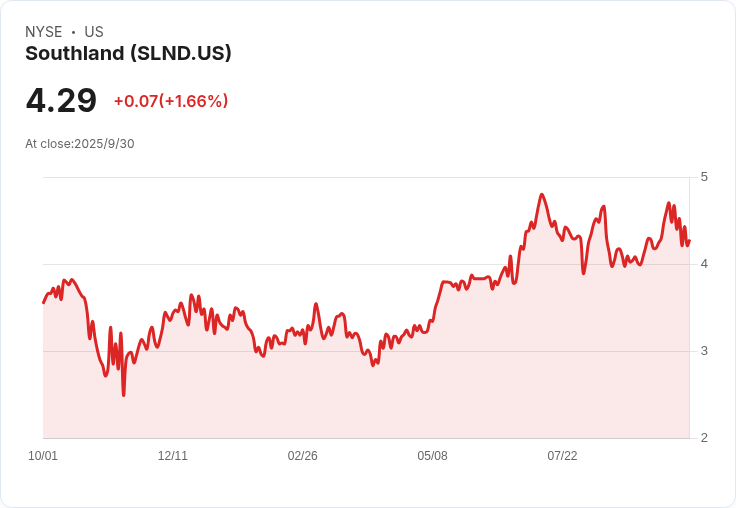This screenshot has width=736, height=508.
Task: Click the +0.07(+1.66%) change value
Action: 171,101
